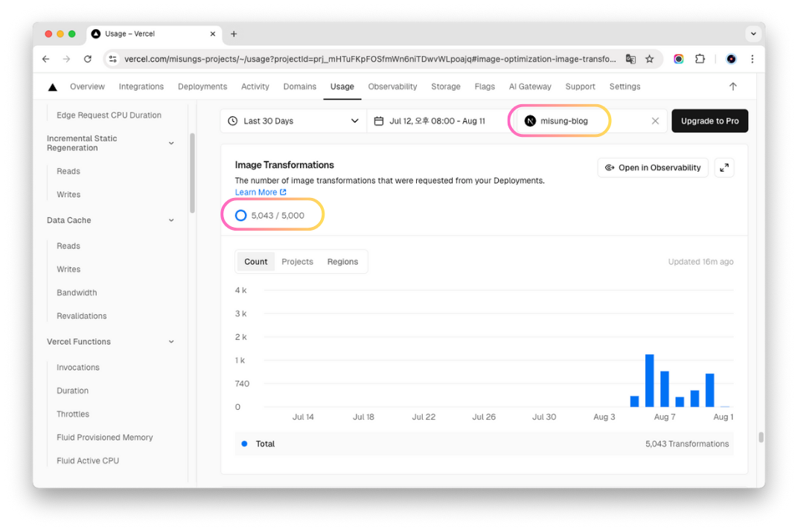Viewport: 798px width, 532px height.
Task: Open the browser extensions puzzle icon
Action: click(x=700, y=59)
